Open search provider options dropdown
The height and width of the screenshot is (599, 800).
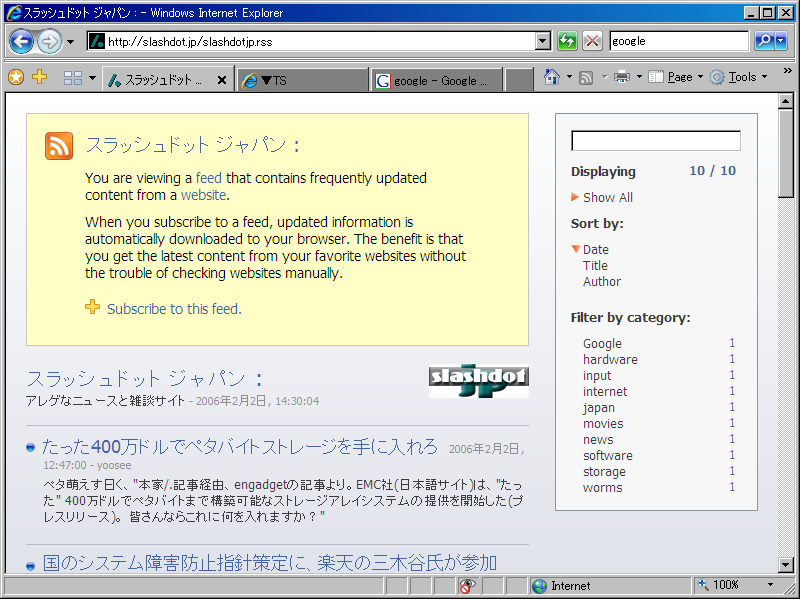tap(781, 41)
